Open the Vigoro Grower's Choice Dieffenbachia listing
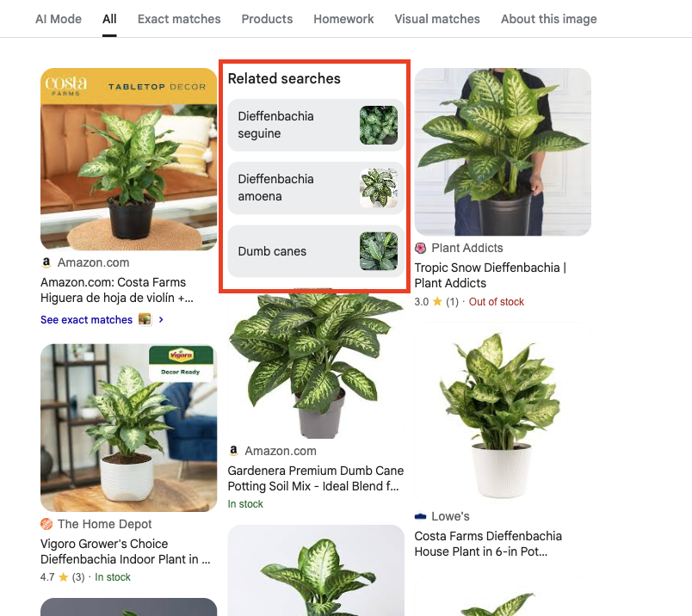The height and width of the screenshot is (616, 692). coord(126,551)
